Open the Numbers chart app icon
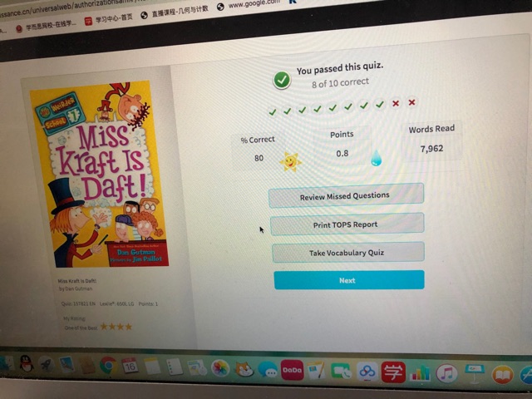Screen dimensions: 532x399 (x=420, y=373)
